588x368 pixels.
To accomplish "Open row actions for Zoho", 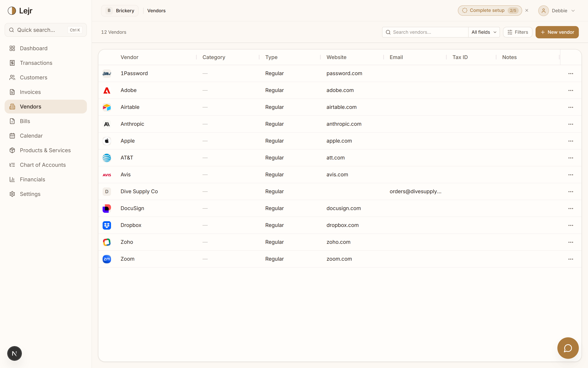I will tap(571, 242).
